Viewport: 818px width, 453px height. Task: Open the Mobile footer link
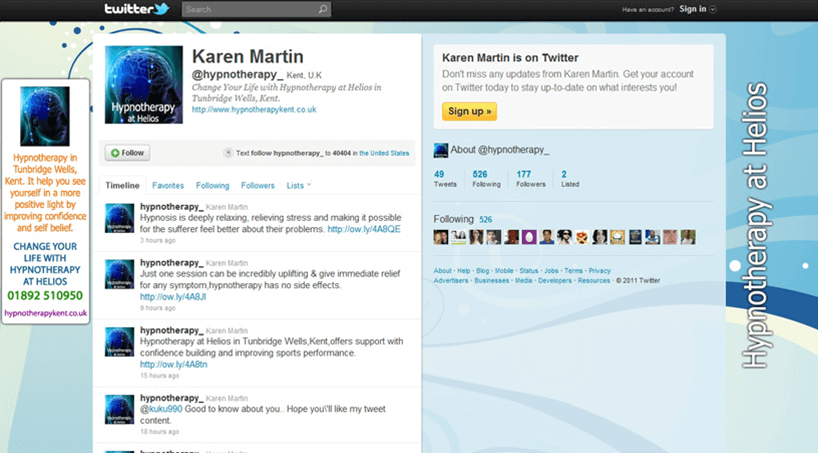click(x=504, y=271)
